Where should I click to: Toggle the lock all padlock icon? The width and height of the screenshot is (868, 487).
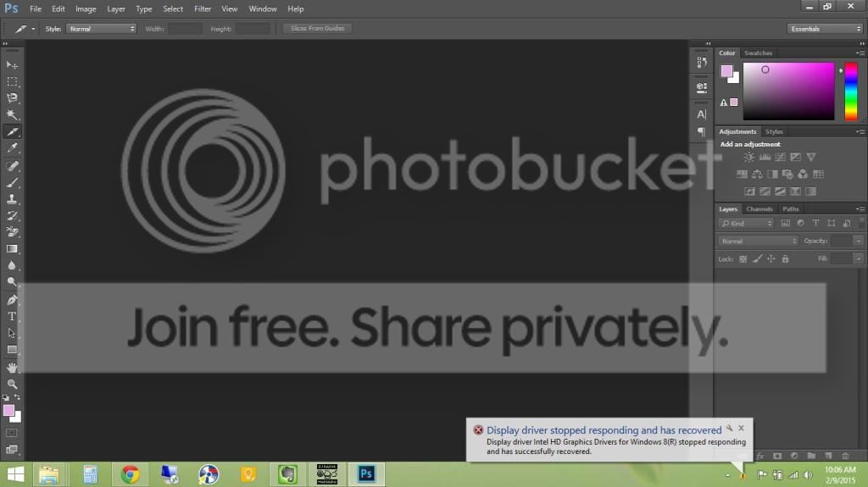[x=785, y=259]
